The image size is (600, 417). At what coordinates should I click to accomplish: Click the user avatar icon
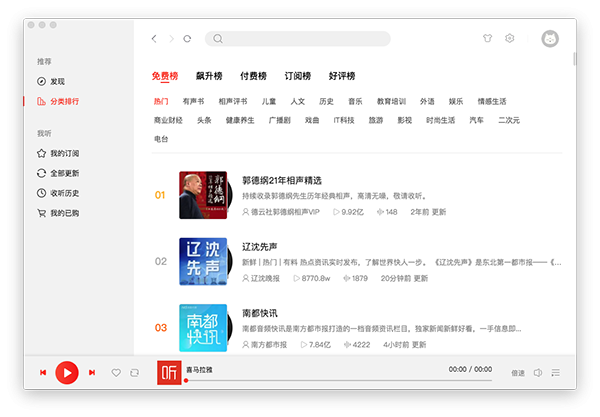(x=549, y=39)
